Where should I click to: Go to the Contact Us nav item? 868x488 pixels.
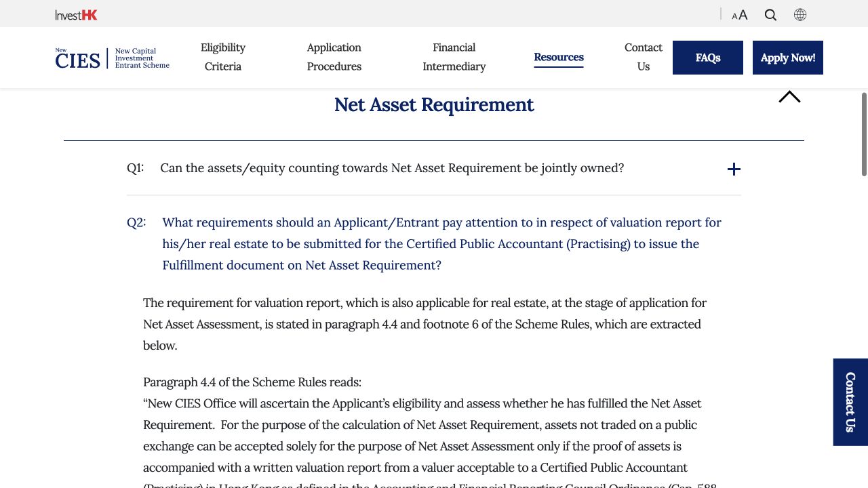644,57
